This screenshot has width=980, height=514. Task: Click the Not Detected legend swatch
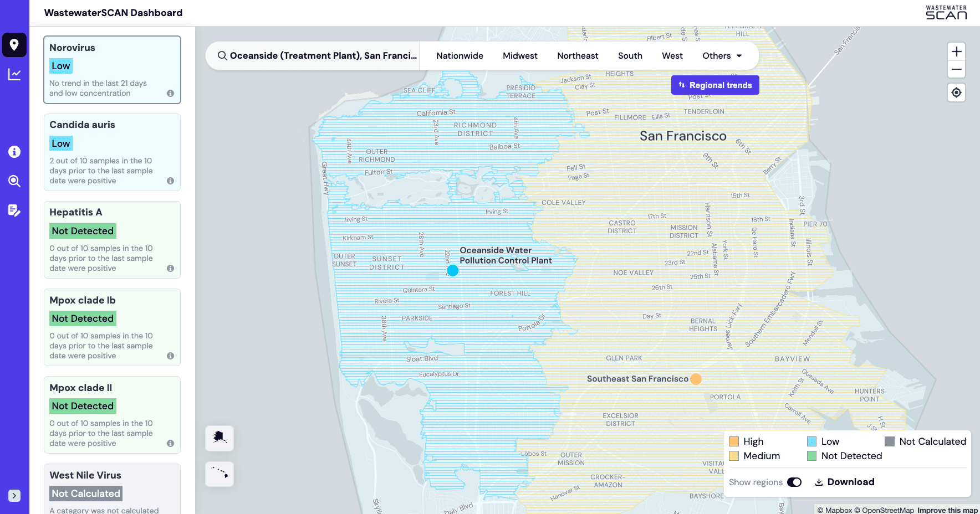[x=812, y=456]
